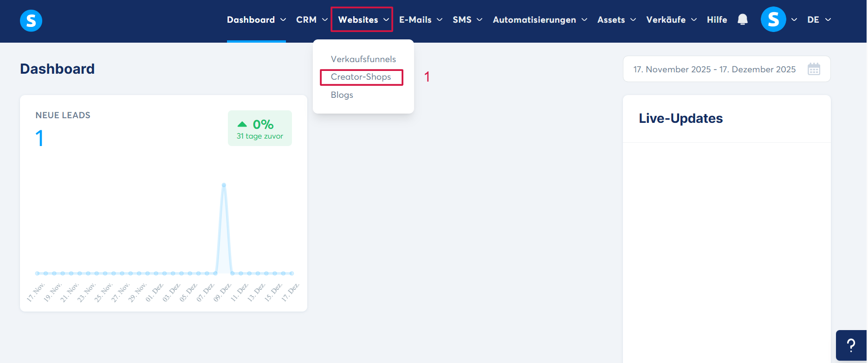
Task: Click the 0% change badge
Action: point(260,128)
